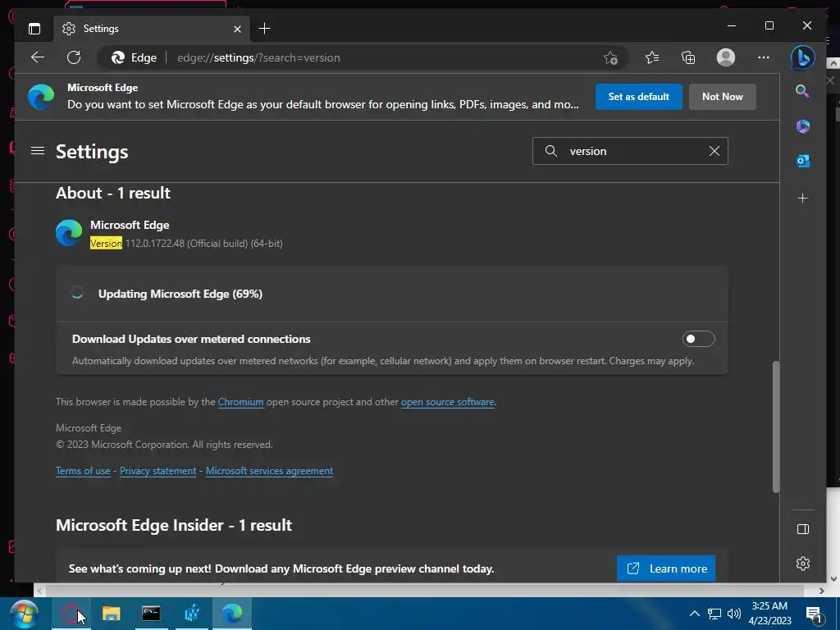Open the tab actions menu icon
840x630 pixels.
34,29
